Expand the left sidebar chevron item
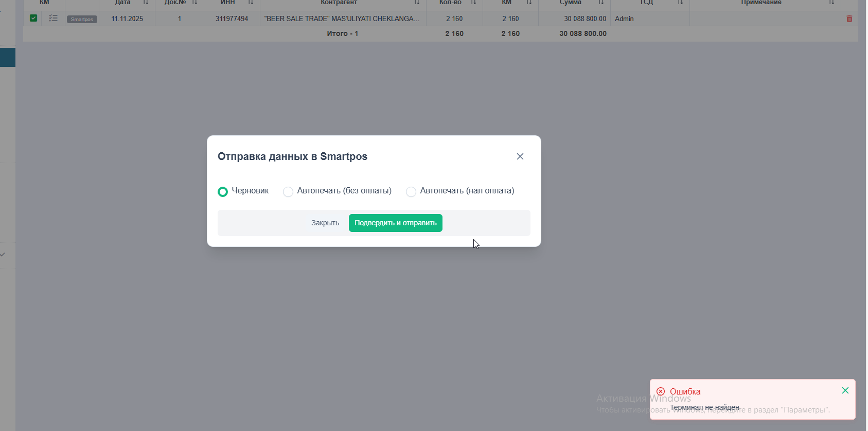Image resolution: width=868 pixels, height=431 pixels. point(3,254)
